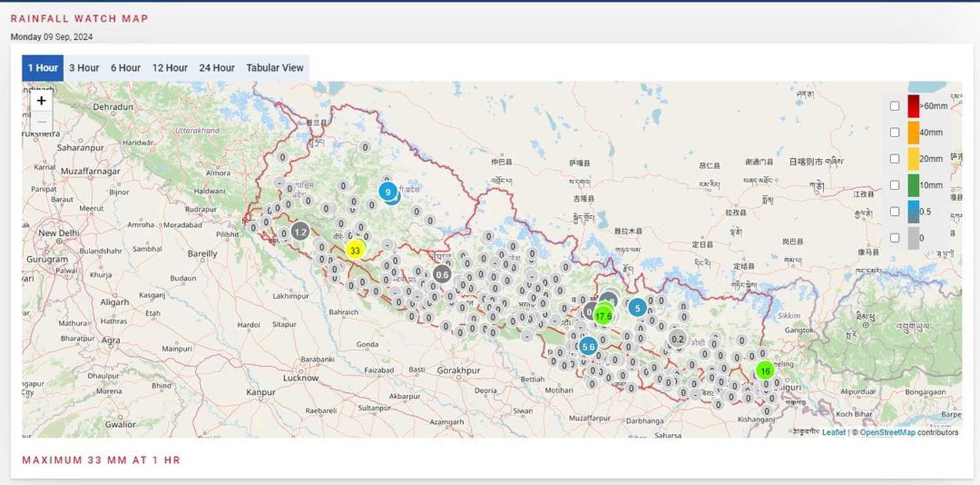Click the dark 1.2 mm rainfall marker
The image size is (980, 485).
[301, 231]
